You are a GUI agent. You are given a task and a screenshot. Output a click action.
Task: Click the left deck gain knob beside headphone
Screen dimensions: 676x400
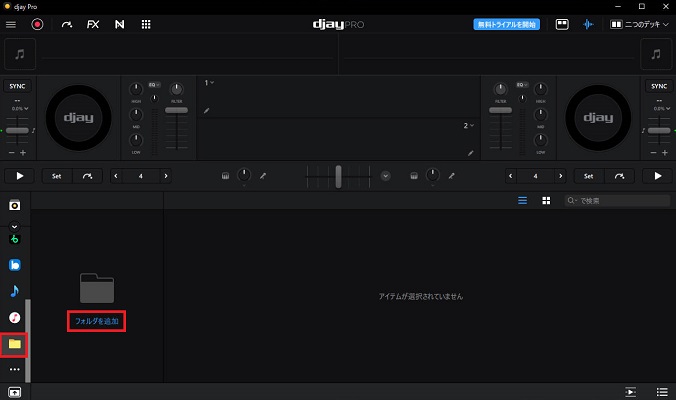point(244,175)
